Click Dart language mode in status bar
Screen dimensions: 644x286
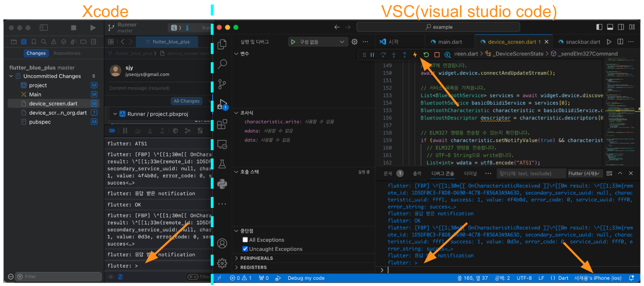[563, 278]
